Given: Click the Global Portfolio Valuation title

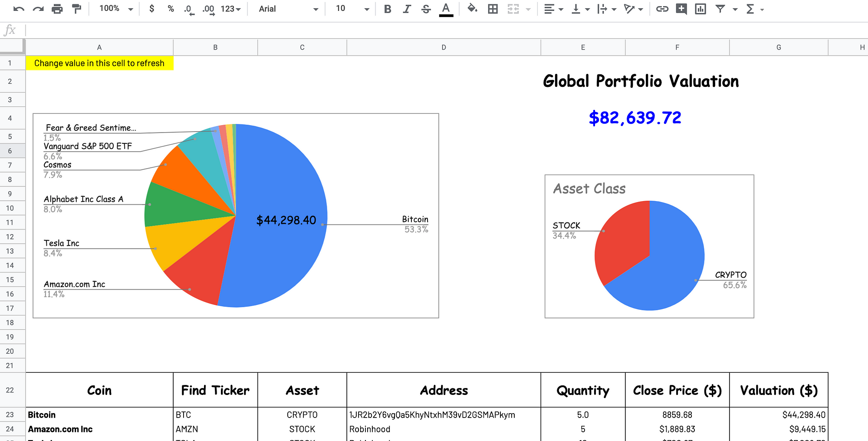Looking at the screenshot, I should [641, 81].
